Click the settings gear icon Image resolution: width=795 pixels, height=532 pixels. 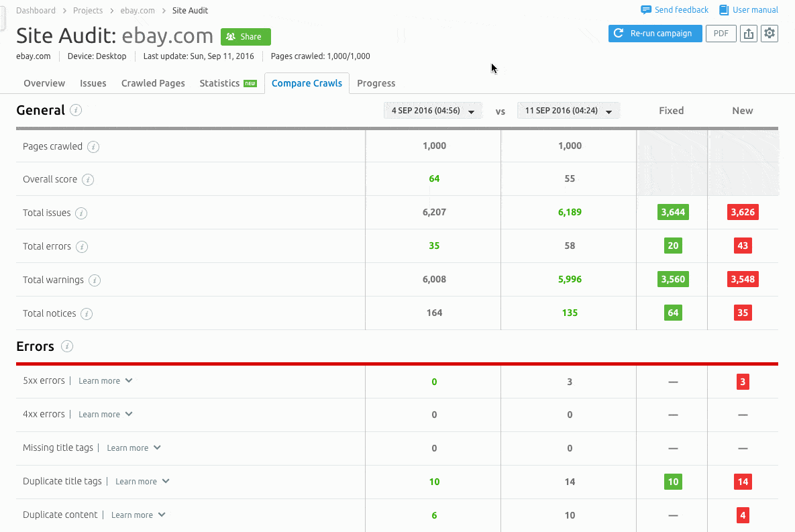click(770, 34)
